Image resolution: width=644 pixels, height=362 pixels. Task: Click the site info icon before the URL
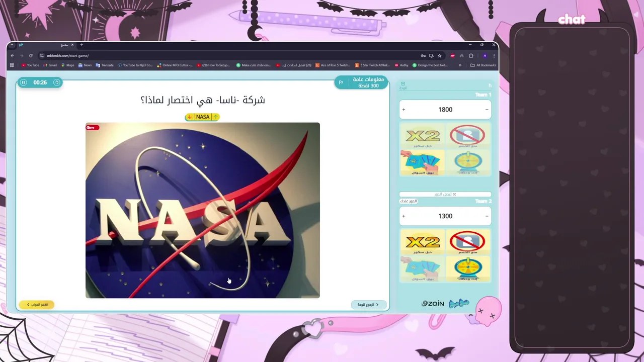pyautogui.click(x=42, y=56)
